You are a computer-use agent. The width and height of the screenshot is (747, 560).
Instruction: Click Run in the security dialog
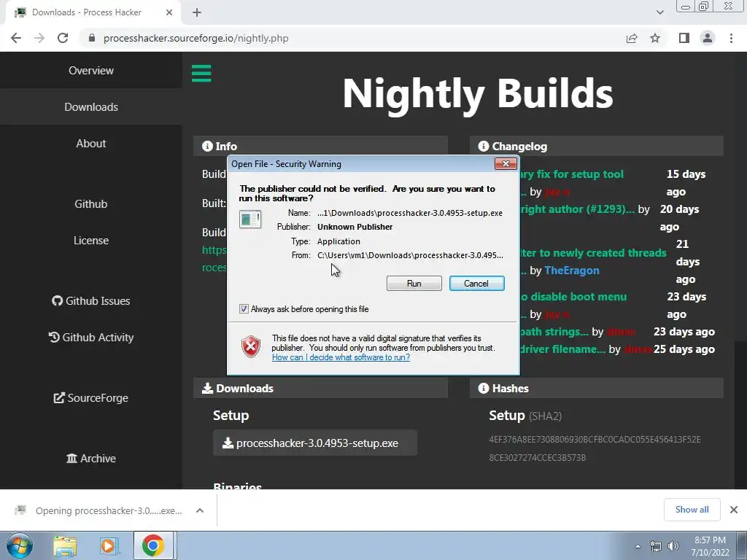tap(414, 284)
